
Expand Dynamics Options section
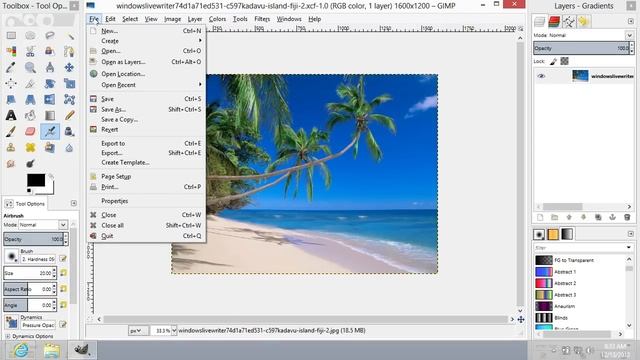pyautogui.click(x=7, y=336)
